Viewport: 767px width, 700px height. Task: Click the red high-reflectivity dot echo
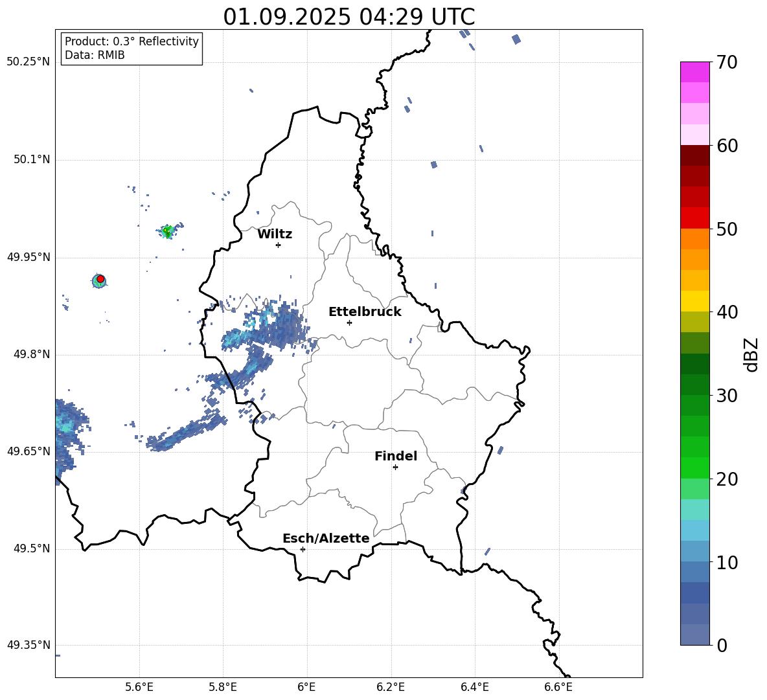(100, 279)
